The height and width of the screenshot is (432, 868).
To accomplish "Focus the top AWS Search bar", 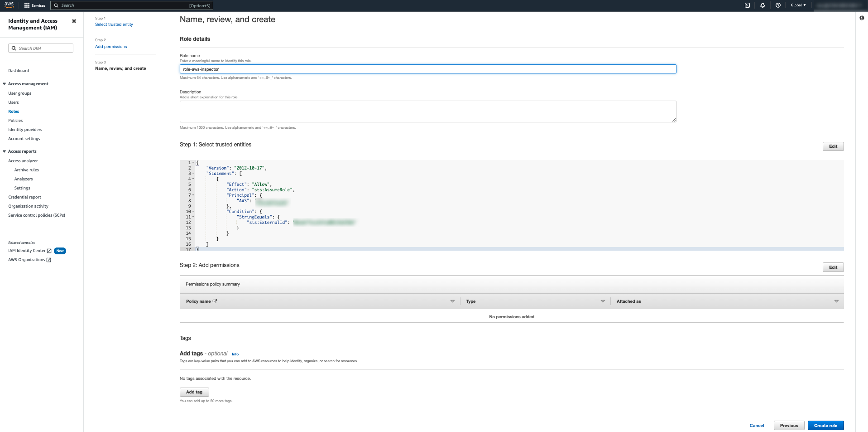I will [x=131, y=5].
